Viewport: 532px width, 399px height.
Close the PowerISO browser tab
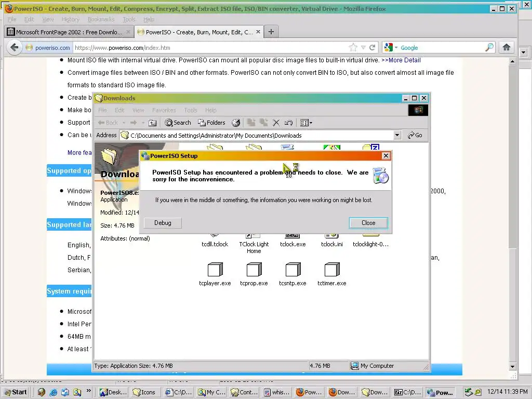258,32
